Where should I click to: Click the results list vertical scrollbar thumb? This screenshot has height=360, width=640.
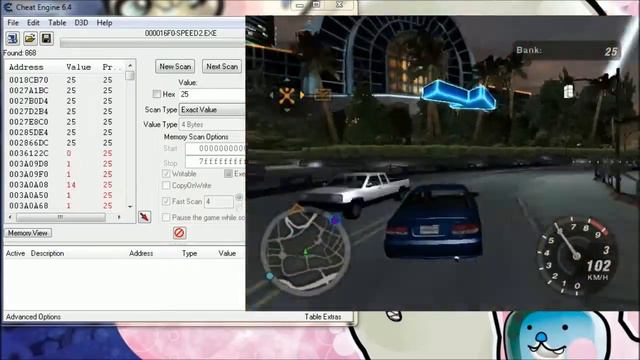click(x=130, y=76)
